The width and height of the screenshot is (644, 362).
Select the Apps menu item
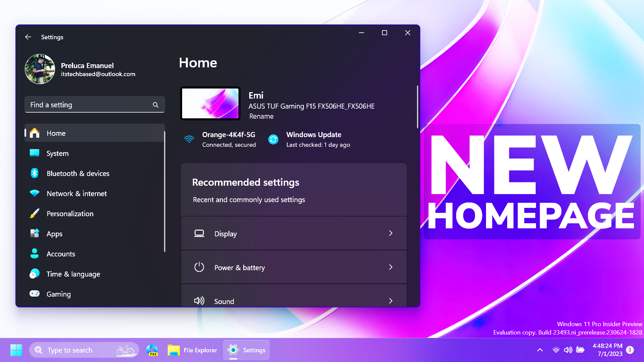pos(54,233)
